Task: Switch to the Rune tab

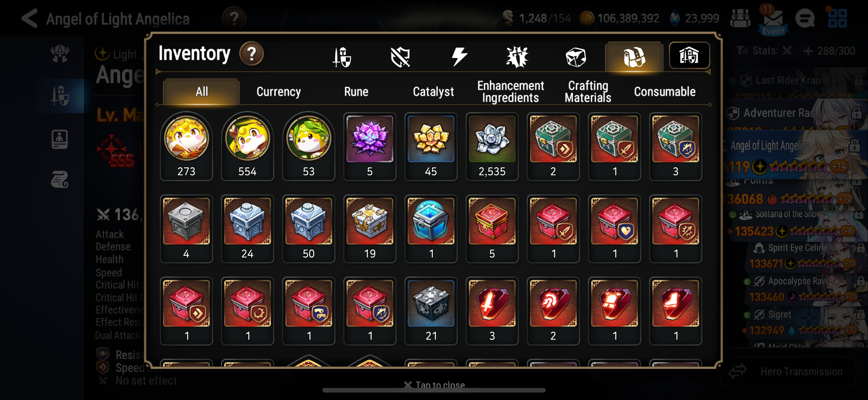Action: click(356, 91)
